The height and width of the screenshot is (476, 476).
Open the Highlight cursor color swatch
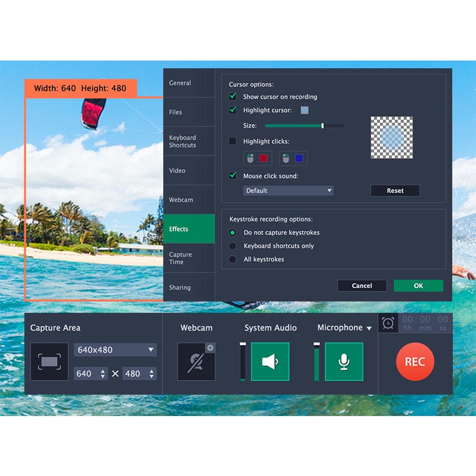point(304,110)
